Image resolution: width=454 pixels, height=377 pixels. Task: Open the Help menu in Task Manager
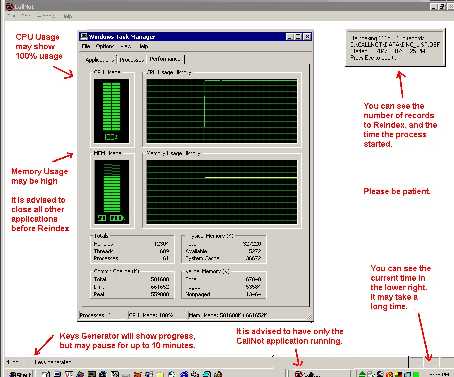pos(144,46)
